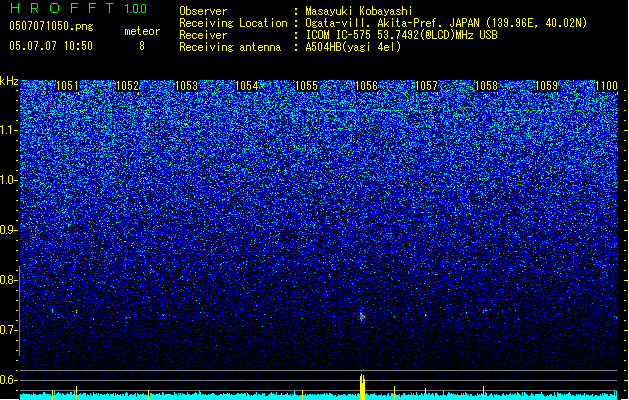Click the tall yellow power spike at 1056
629x400 pixels.
[x=362, y=387]
